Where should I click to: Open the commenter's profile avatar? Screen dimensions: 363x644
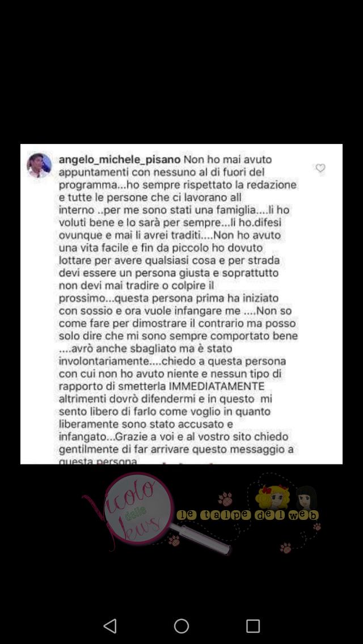point(39,166)
